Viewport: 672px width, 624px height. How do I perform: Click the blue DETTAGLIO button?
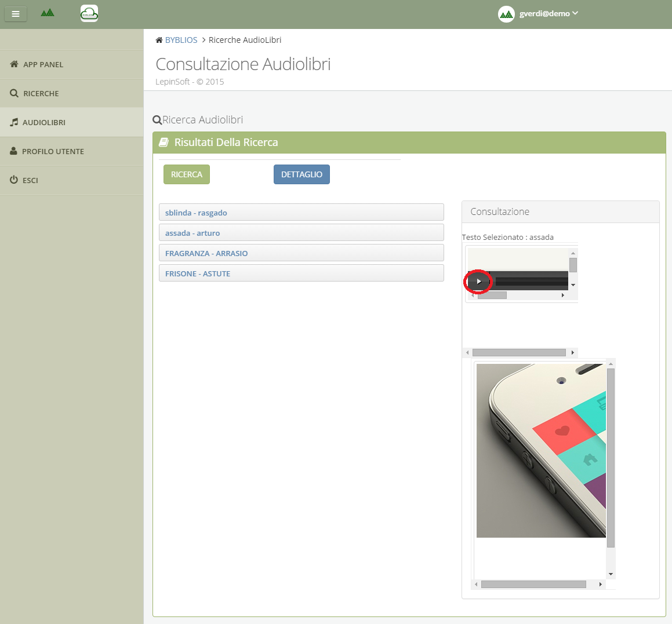302,174
